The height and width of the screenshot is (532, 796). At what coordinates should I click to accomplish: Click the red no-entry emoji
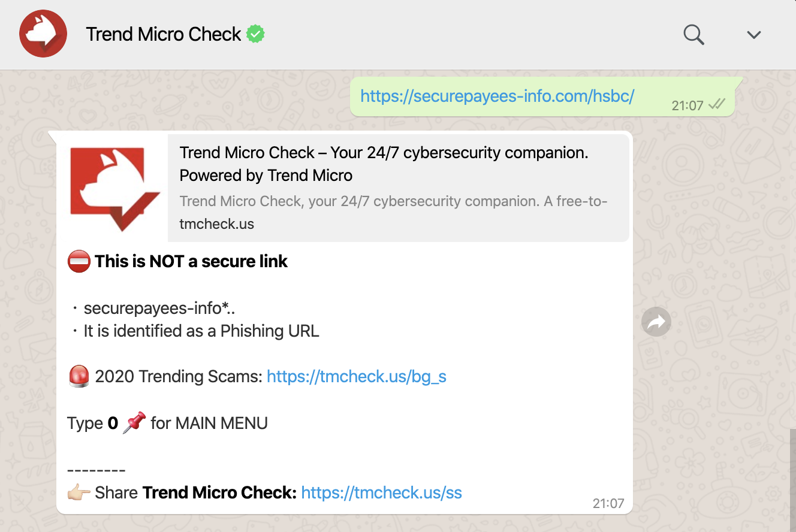79,262
